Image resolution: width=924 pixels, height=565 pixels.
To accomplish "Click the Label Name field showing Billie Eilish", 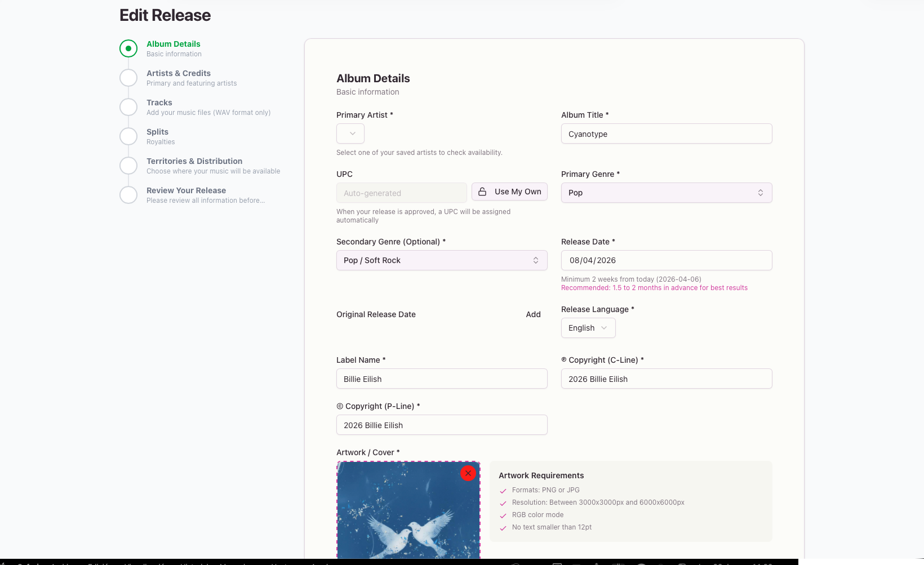I will click(442, 379).
